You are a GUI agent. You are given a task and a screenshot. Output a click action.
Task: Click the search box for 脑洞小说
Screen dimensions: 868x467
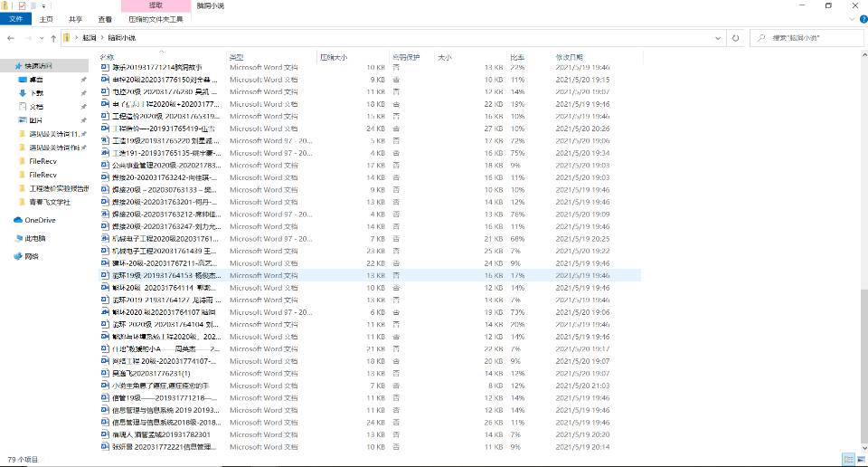tap(805, 38)
